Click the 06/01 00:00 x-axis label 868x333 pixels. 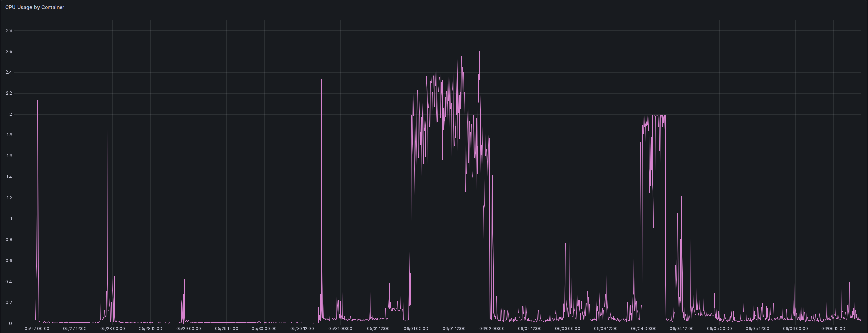(x=416, y=329)
